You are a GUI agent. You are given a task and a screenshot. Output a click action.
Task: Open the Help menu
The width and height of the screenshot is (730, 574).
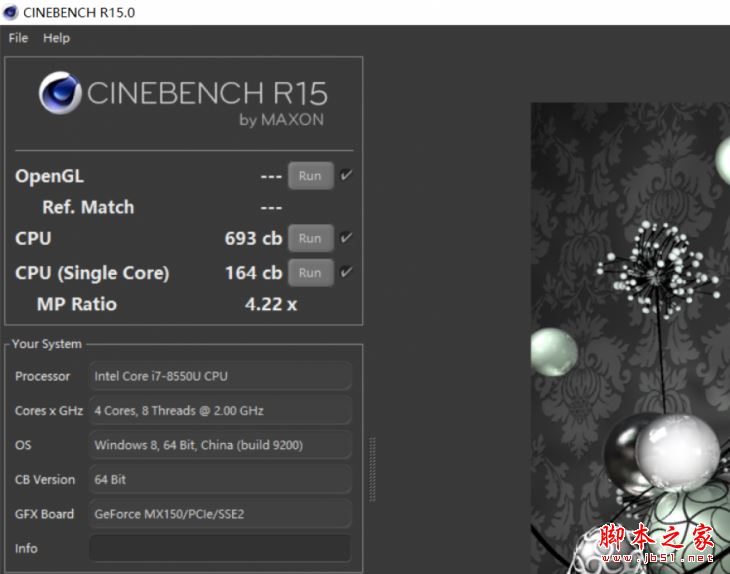click(56, 38)
